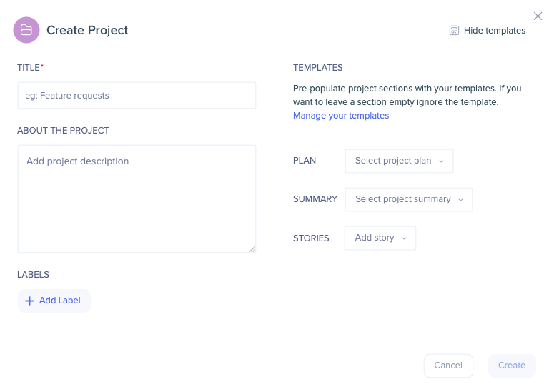Image resolution: width=549 pixels, height=392 pixels.
Task: Open the Add story dropdown
Action: tap(380, 238)
